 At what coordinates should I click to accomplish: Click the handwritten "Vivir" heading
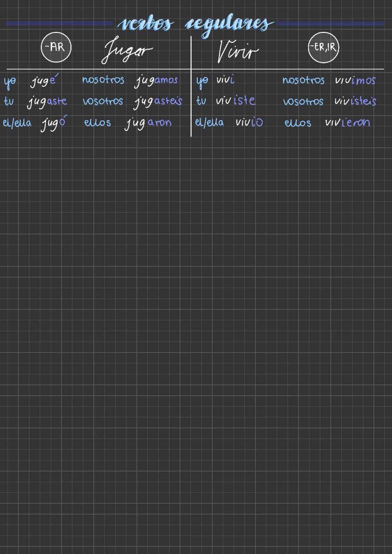[x=237, y=51]
